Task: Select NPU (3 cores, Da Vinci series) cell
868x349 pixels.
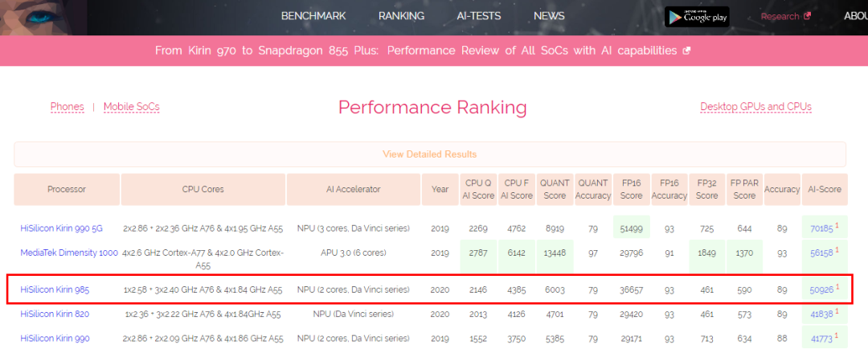Action: [x=353, y=228]
